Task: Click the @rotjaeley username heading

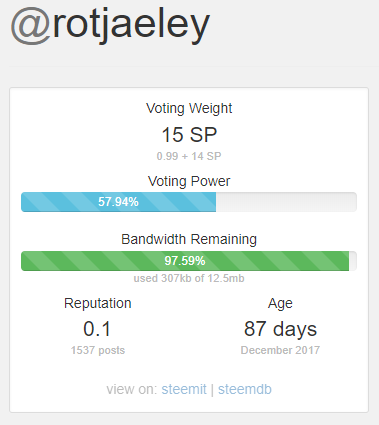Action: (x=110, y=25)
